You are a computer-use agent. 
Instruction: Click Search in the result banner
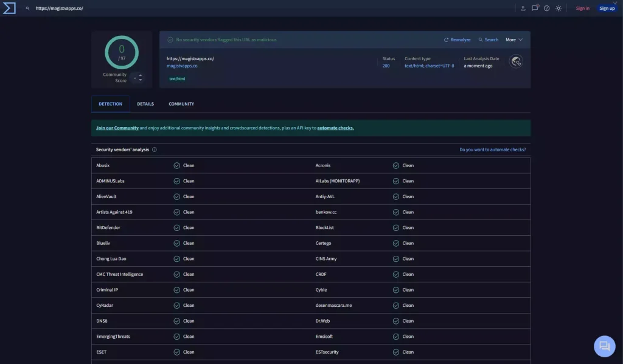click(x=489, y=39)
